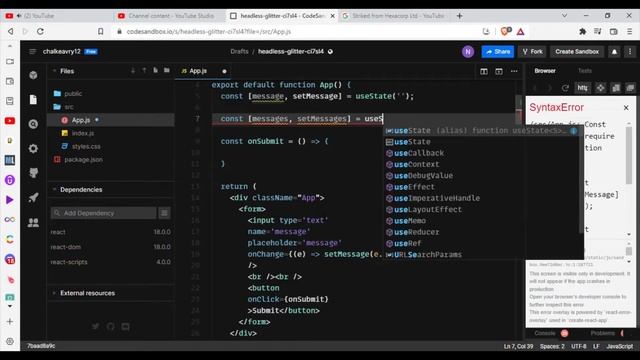640x360 pixels.
Task: Open the Explorer file icon in sidebar
Action: point(33,100)
